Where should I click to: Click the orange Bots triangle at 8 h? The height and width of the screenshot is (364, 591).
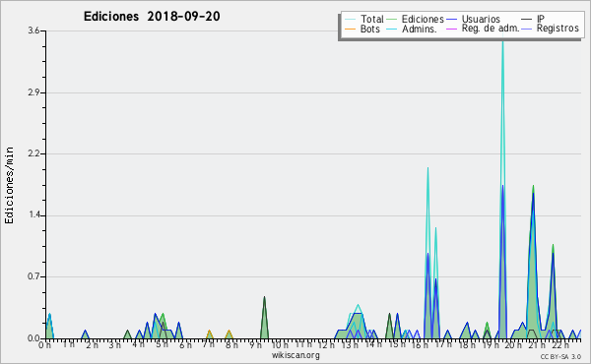(x=229, y=334)
